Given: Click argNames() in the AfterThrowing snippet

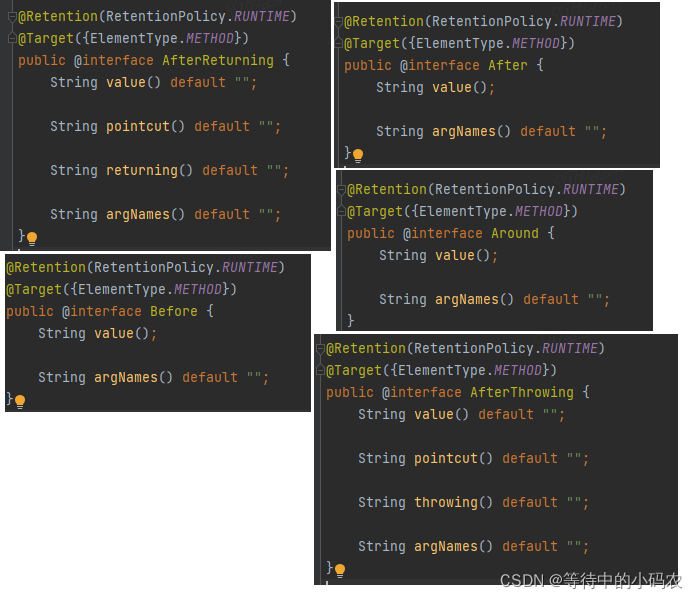Looking at the screenshot, I should tap(453, 546).
